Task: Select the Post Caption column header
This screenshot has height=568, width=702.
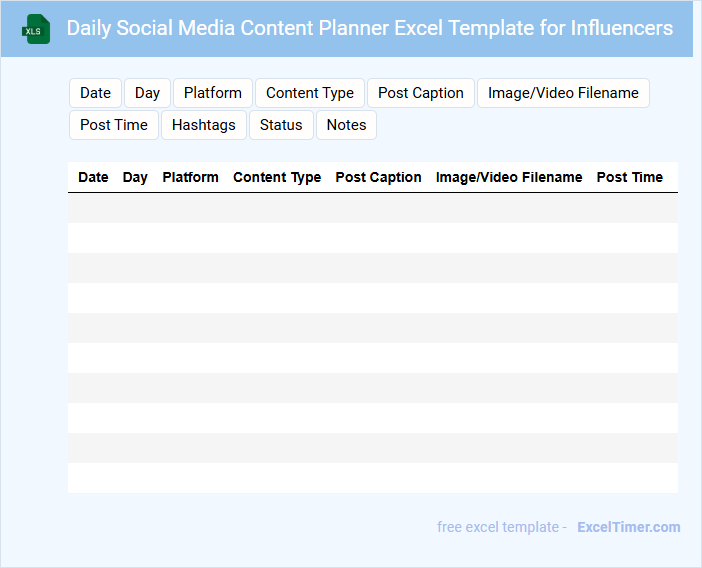Action: [x=378, y=177]
